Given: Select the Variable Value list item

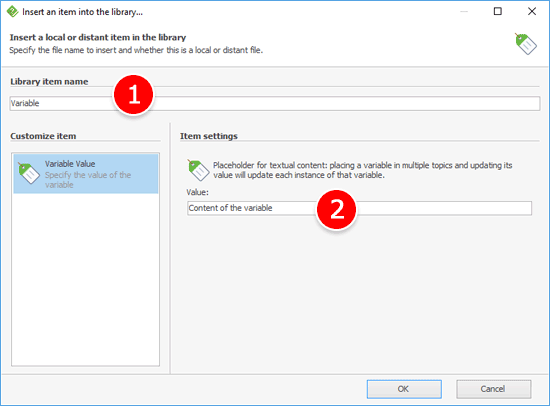Looking at the screenshot, I should click(86, 174).
